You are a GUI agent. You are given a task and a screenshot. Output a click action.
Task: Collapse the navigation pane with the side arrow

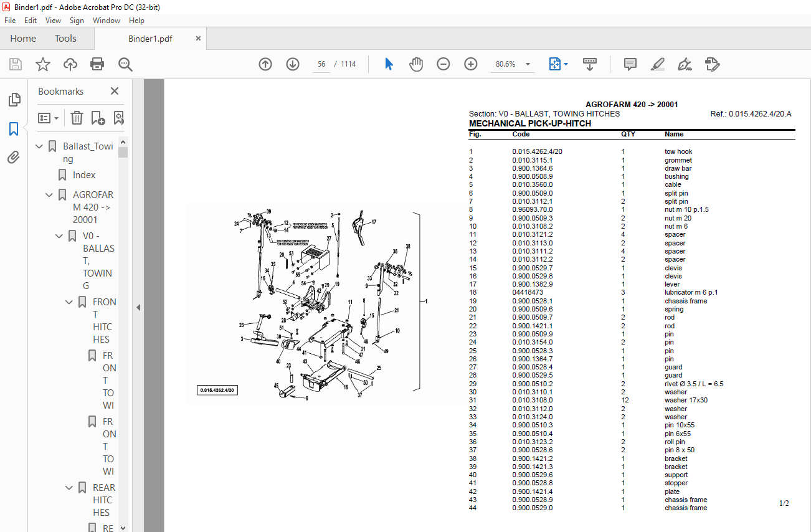click(138, 307)
